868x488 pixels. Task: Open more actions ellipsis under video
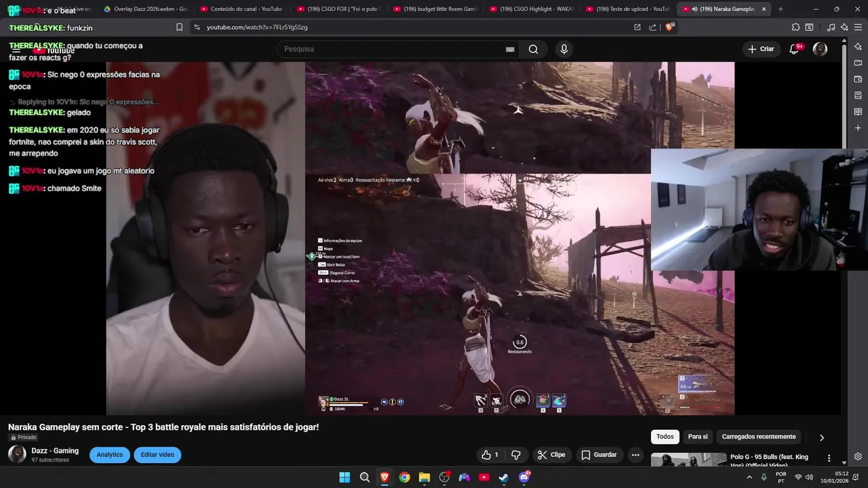(635, 455)
